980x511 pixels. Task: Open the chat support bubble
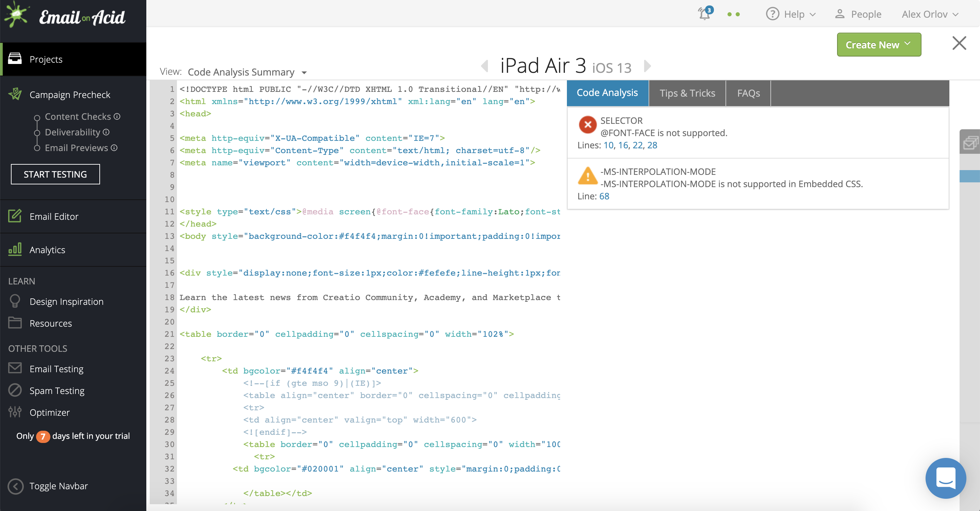click(945, 478)
